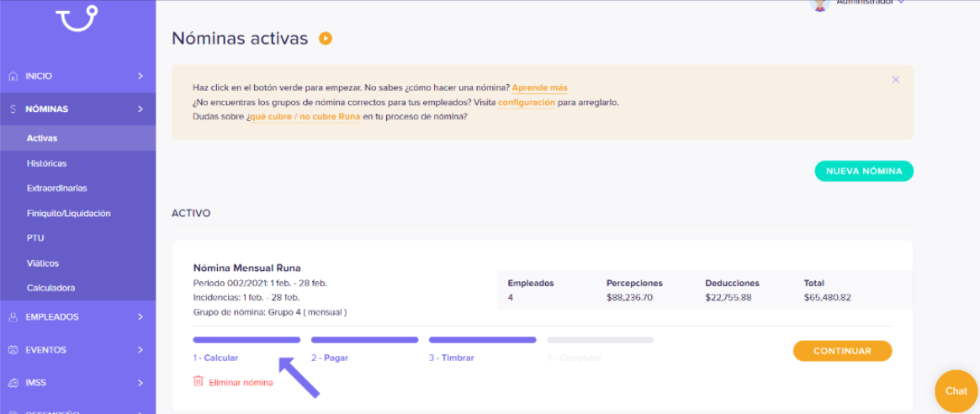Click the red trash icon for Eliminar nómina
The height and width of the screenshot is (414, 980).
199,381
